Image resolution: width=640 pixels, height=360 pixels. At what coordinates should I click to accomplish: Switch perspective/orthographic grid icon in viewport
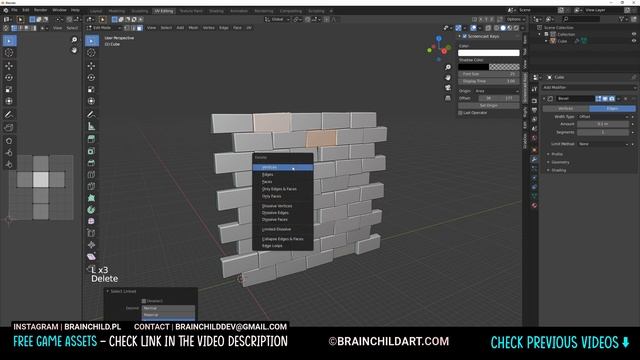tap(448, 98)
